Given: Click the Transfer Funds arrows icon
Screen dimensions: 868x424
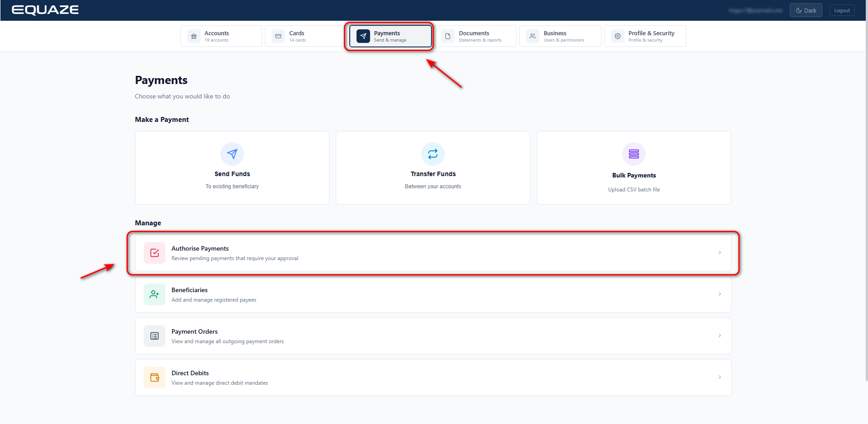Looking at the screenshot, I should (433, 154).
